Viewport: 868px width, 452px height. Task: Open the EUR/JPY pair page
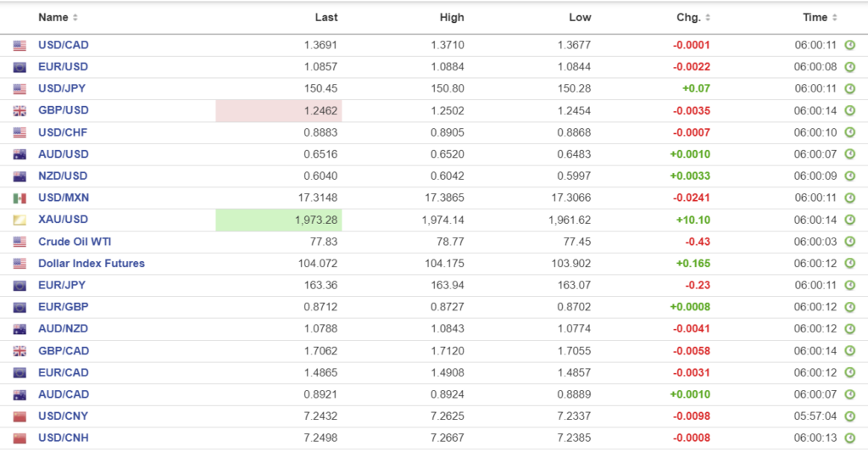(62, 286)
